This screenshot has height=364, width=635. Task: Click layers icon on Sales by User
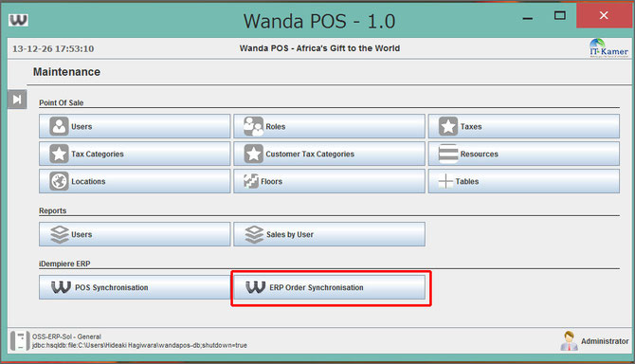[254, 234]
